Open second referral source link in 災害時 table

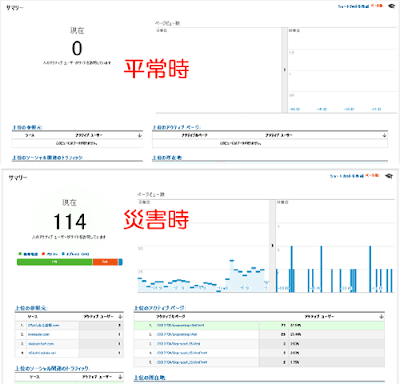click(x=39, y=334)
